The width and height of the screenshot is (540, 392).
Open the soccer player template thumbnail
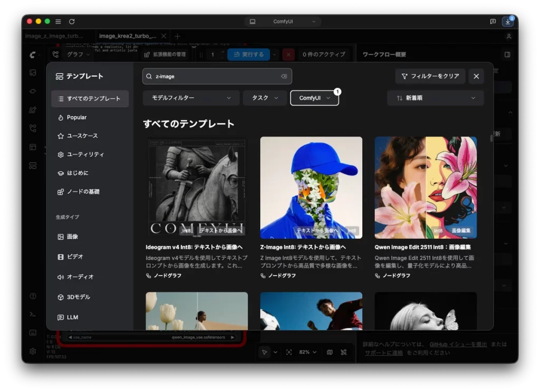(311, 311)
